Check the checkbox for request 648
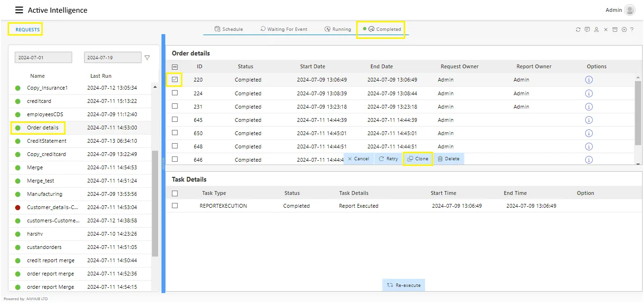 point(175,146)
